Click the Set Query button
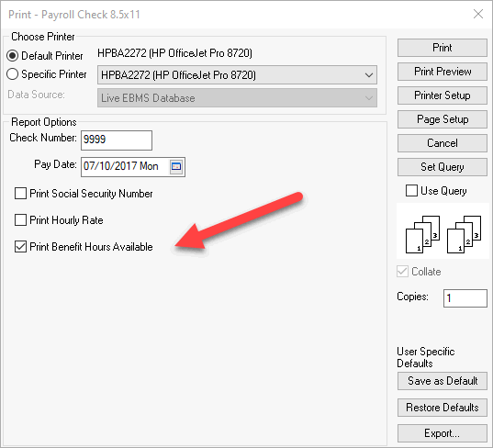 coord(443,167)
